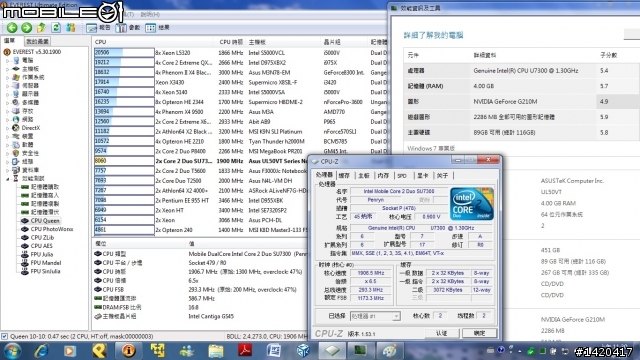Expand the 軟體 tree node arrow
This screenshot has height=360, width=640.
[7, 144]
